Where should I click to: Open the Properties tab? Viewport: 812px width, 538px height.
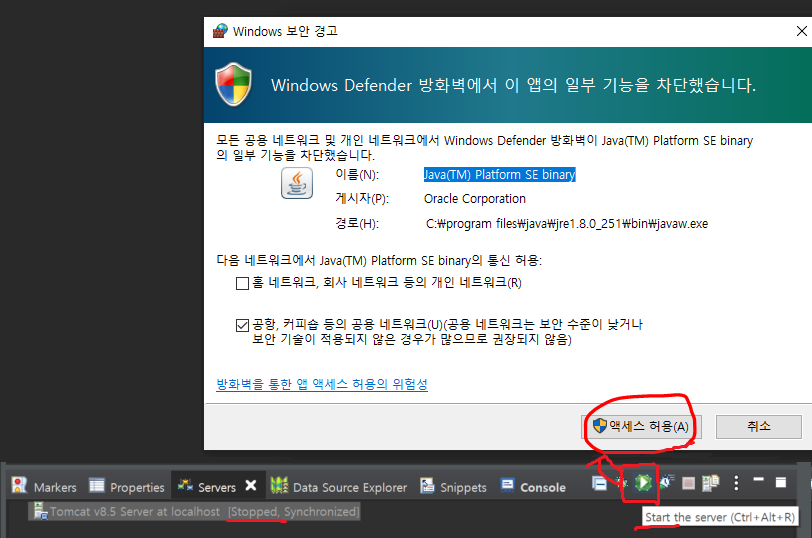(127, 486)
